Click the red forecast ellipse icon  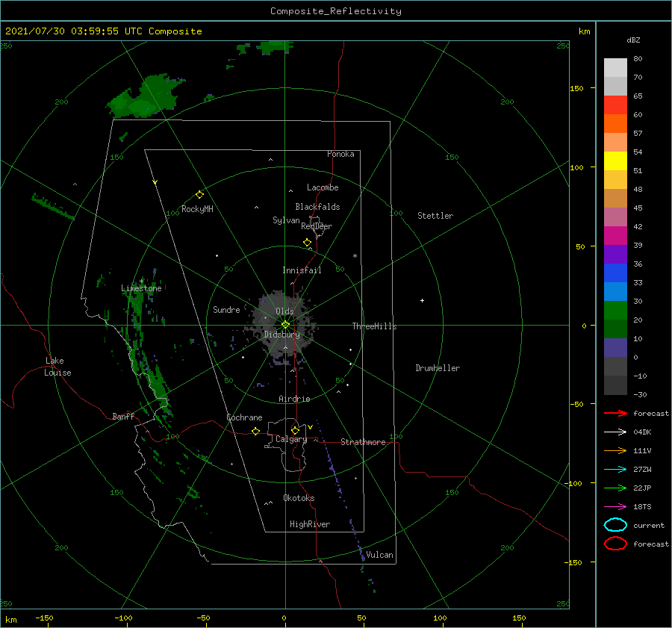tap(615, 544)
